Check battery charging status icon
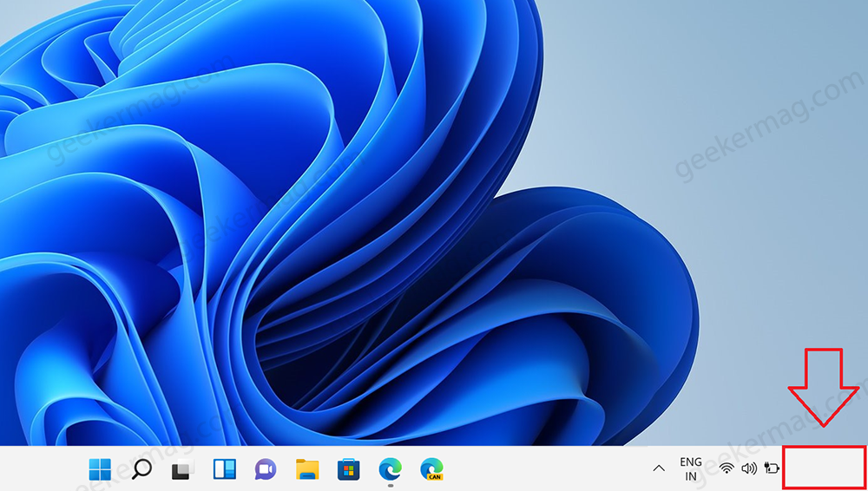Viewport: 868px width, 491px height. pos(772,468)
